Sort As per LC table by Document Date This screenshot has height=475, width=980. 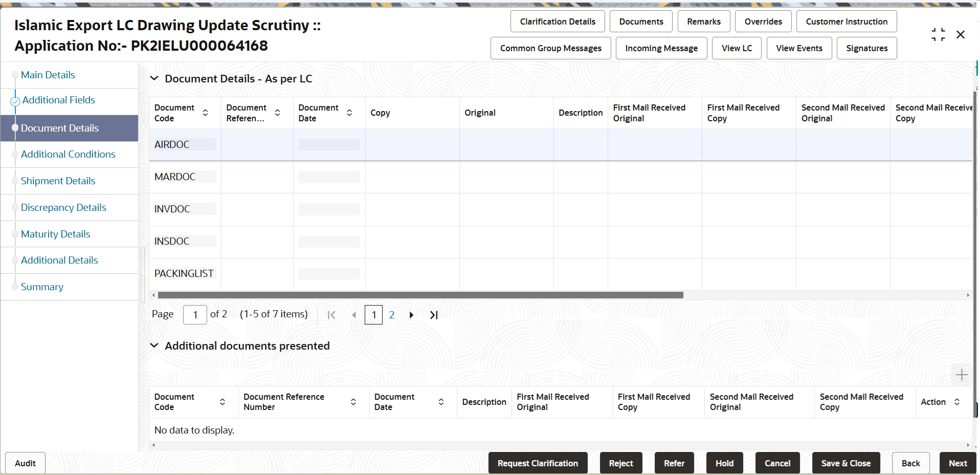[349, 113]
